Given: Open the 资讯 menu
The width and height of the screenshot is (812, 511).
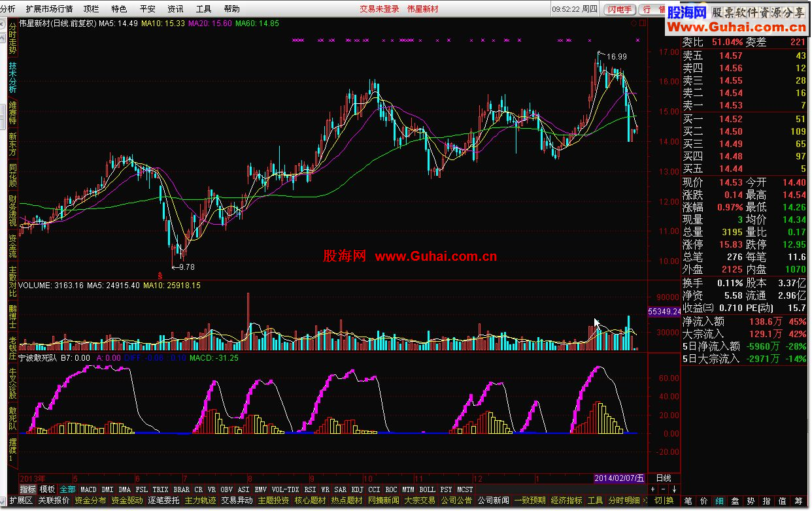Looking at the screenshot, I should 175,9.
